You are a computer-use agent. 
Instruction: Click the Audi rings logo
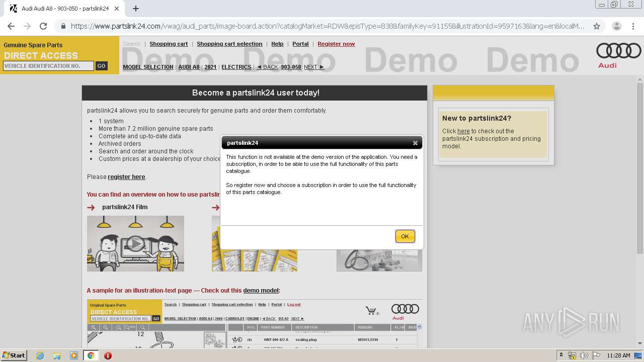tap(618, 51)
